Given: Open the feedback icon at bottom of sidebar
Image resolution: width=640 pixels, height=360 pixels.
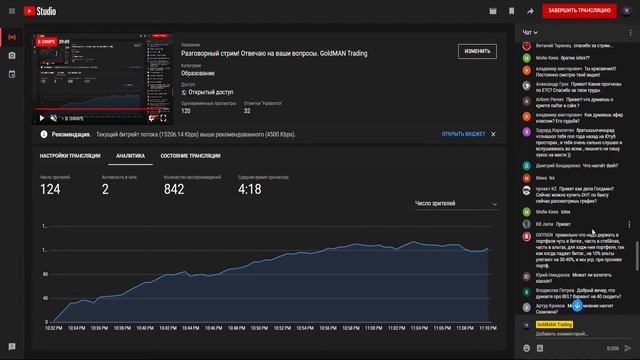Looking at the screenshot, I should 12,347.
